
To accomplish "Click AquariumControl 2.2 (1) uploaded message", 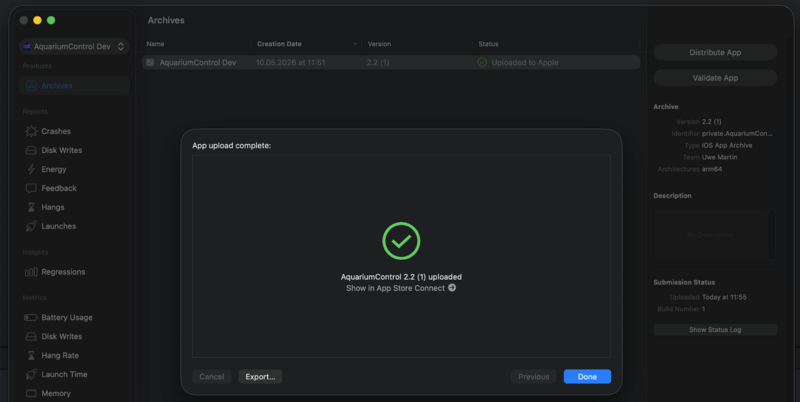I will pyautogui.click(x=401, y=277).
